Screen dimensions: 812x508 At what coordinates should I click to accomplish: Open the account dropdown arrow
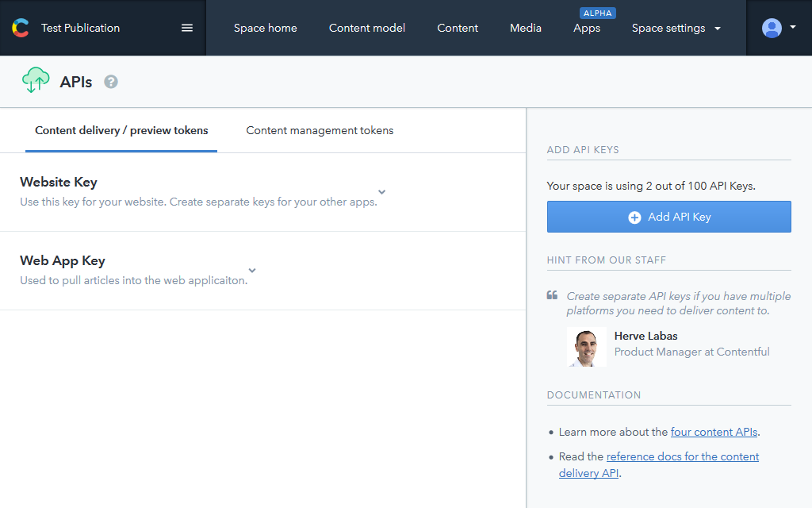793,27
